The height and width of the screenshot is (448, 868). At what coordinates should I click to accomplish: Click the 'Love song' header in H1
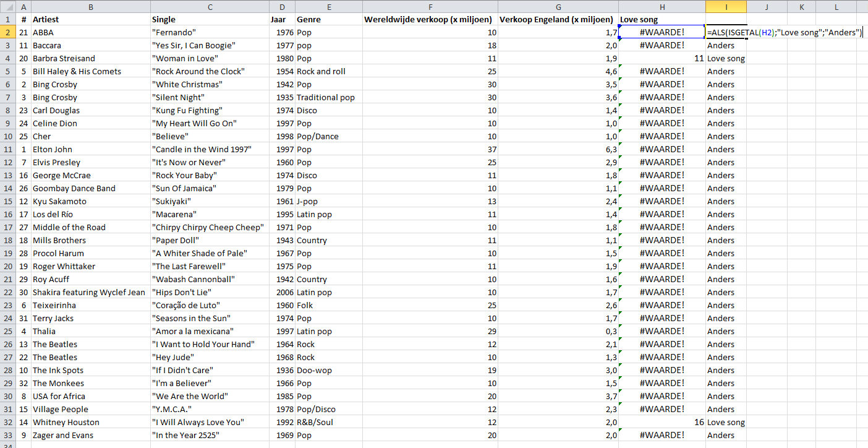[x=662, y=19]
